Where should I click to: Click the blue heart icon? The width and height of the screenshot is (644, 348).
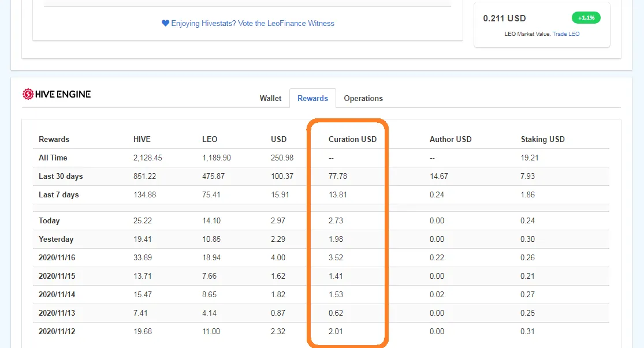coord(165,24)
